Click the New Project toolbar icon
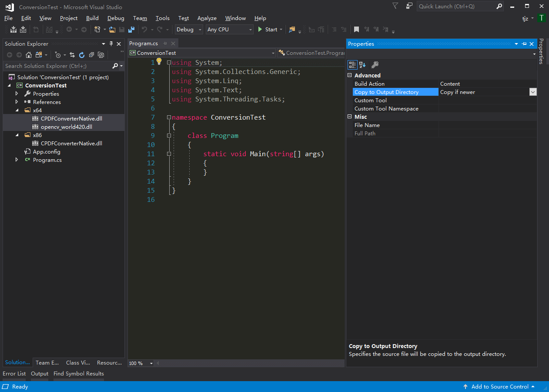Viewport: 549px width, 392px height. tap(97, 30)
